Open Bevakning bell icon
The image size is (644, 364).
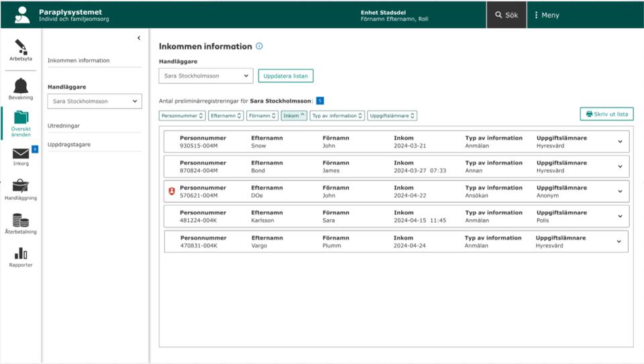coord(21,86)
